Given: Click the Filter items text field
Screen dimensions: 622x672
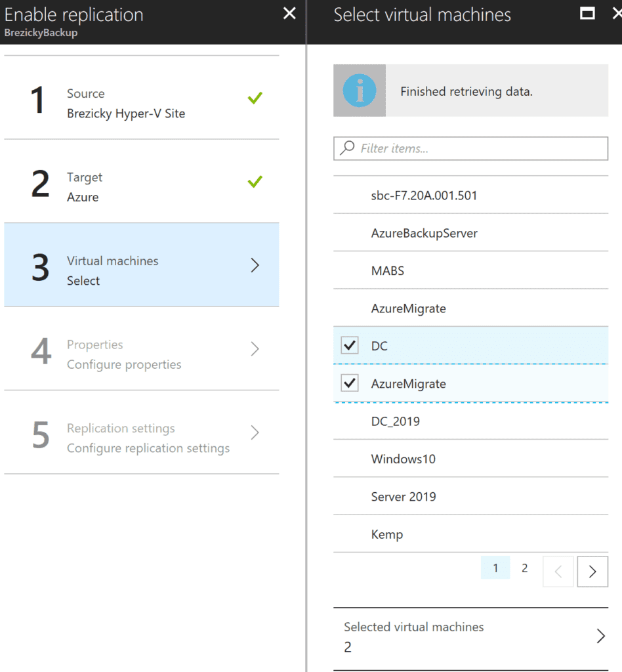Looking at the screenshot, I should (x=471, y=148).
